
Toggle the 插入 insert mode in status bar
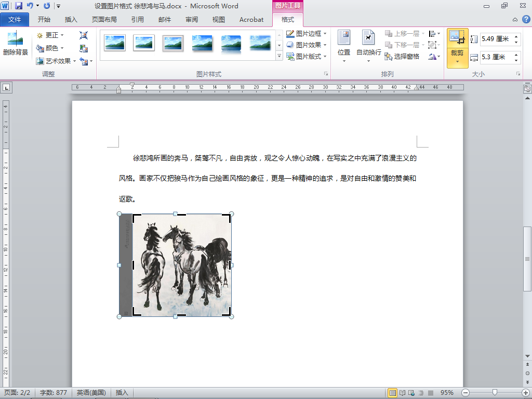tap(122, 393)
